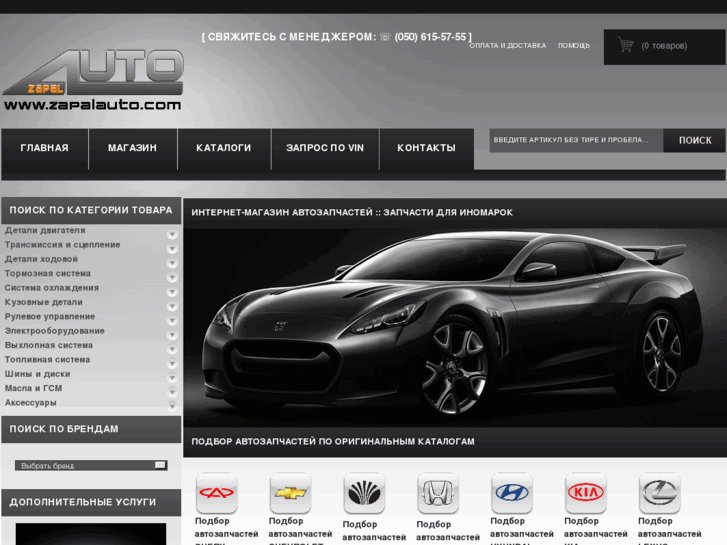Image resolution: width=727 pixels, height=545 pixels.
Task: Open the ОПЛАТА И ДОСТАВКА link
Action: 508,45
